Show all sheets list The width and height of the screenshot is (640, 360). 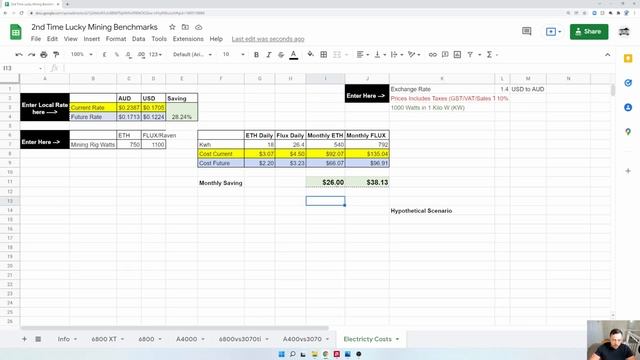click(x=38, y=339)
